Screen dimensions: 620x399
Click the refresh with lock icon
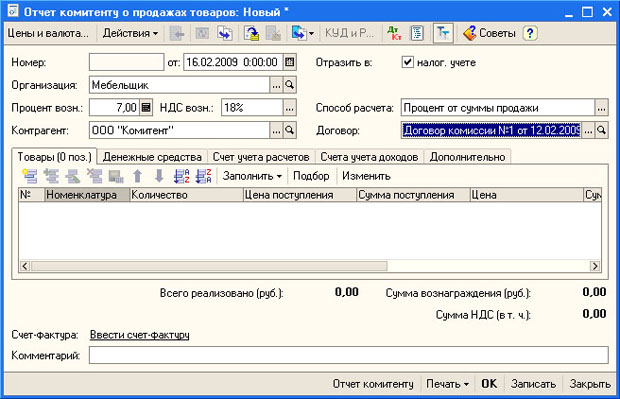point(251,33)
